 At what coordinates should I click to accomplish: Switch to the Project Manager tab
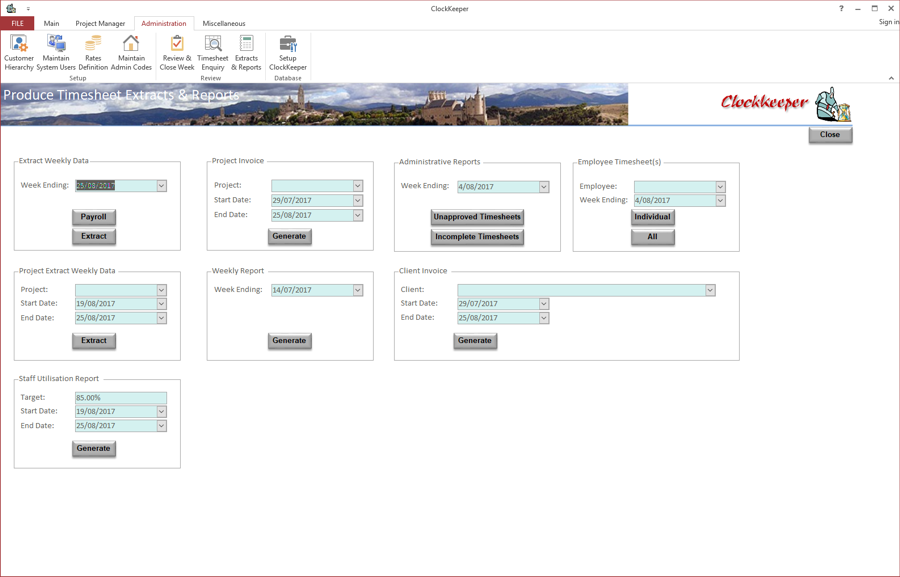tap(100, 24)
